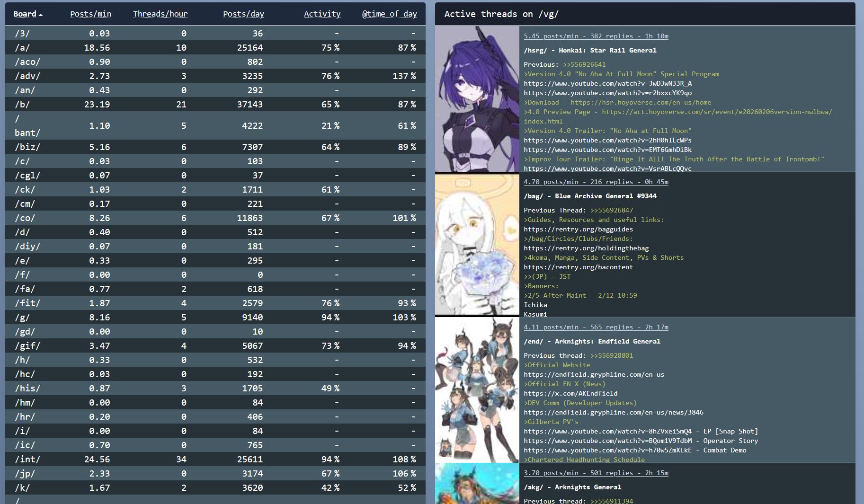Viewport: 864px width, 504px height.
Task: Follow previous thread link >>556926641
Action: coord(584,64)
